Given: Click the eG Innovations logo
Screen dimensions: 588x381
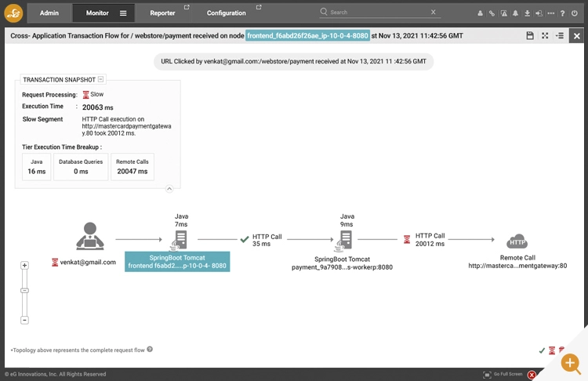Looking at the screenshot, I should 13,13.
